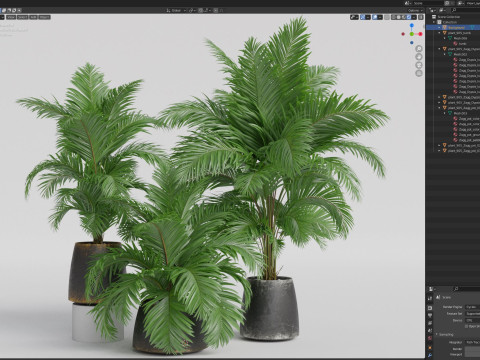Select the highlighted object row in the outliner

[453, 27]
